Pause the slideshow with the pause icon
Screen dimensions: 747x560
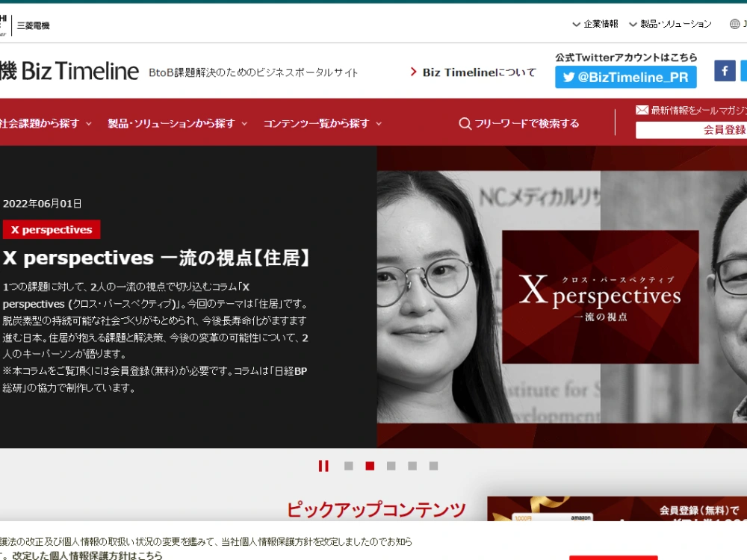pos(323,466)
